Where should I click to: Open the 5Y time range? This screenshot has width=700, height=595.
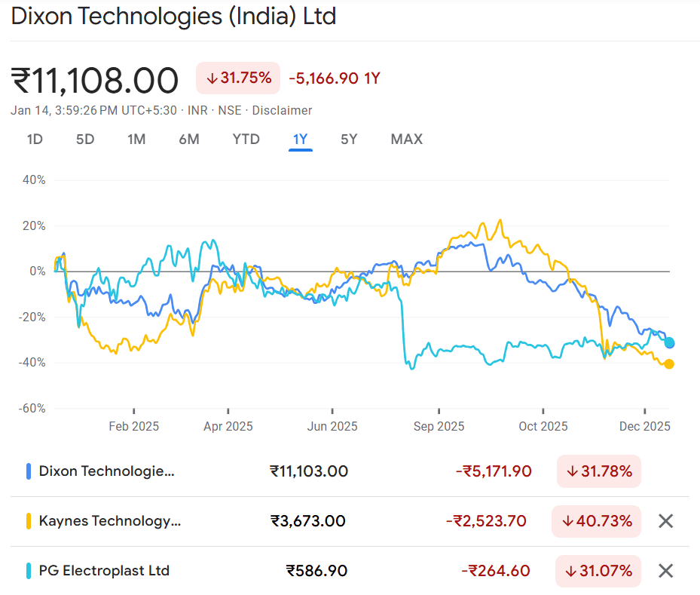[x=349, y=139]
